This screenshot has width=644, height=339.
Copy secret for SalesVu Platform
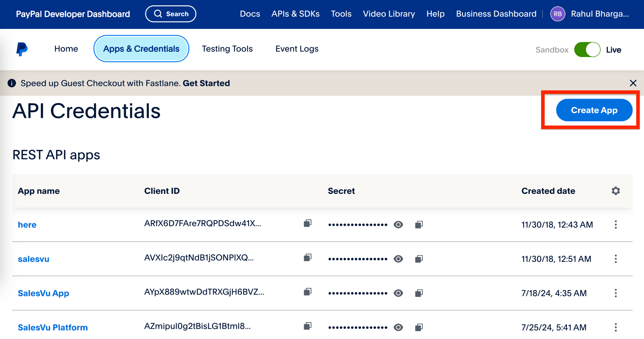click(419, 327)
